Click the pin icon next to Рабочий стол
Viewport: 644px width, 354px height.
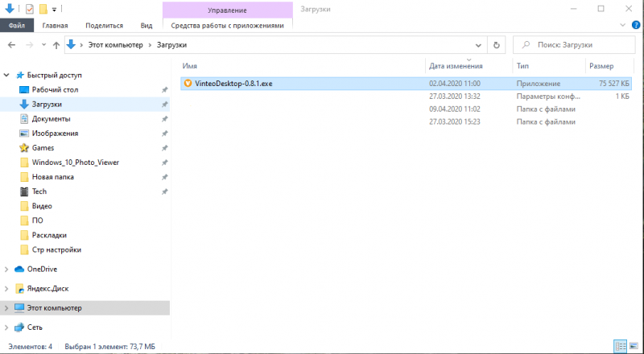pos(164,90)
